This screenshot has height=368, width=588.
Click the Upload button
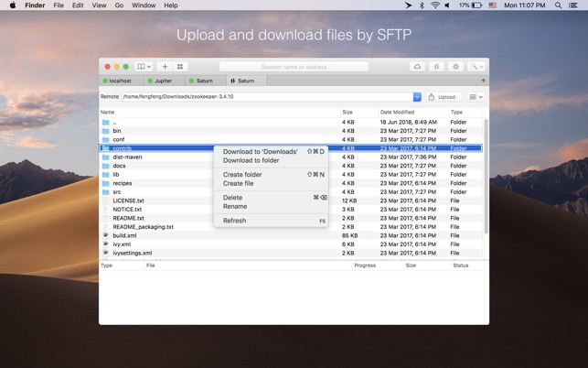(x=443, y=96)
